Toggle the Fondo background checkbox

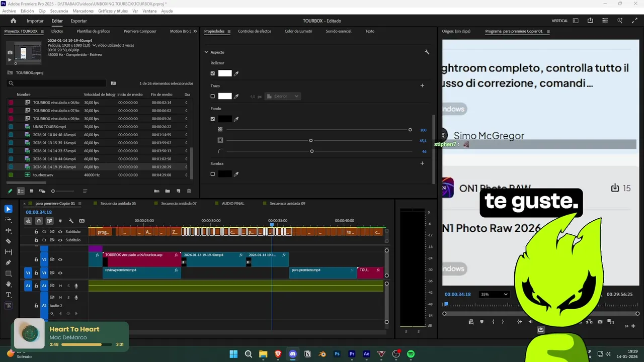click(212, 119)
